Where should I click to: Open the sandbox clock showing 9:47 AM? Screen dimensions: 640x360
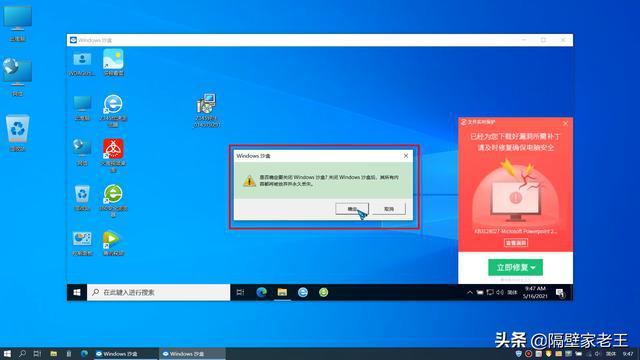535,292
